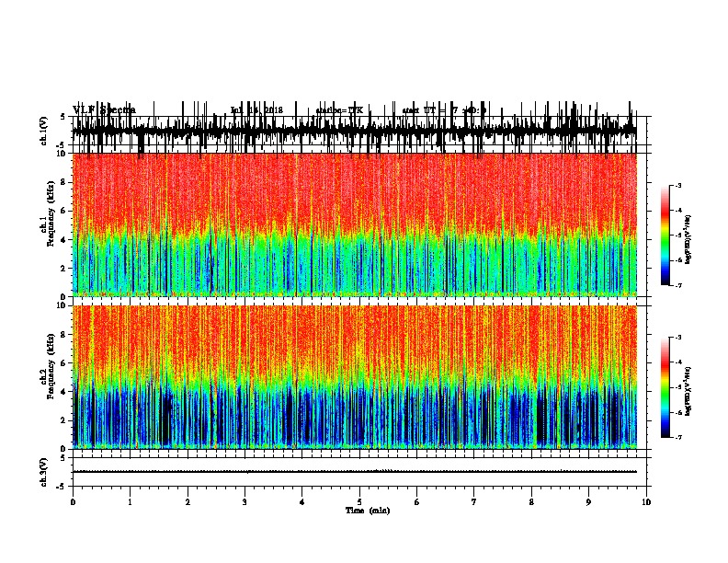Image resolution: width=728 pixels, height=563 pixels.
Task: Click the time axis tick label '8'
Action: pyautogui.click(x=531, y=502)
